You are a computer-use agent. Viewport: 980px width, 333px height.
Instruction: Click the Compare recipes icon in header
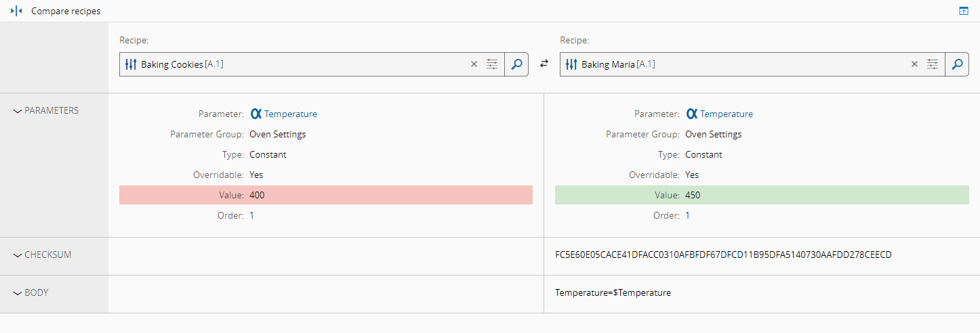coord(16,12)
